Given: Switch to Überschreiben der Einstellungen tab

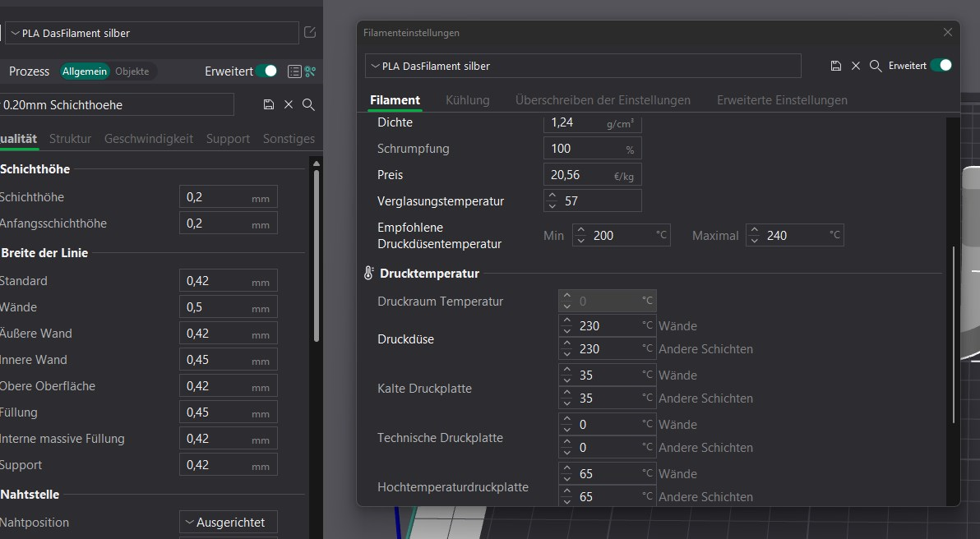Looking at the screenshot, I should 603,100.
